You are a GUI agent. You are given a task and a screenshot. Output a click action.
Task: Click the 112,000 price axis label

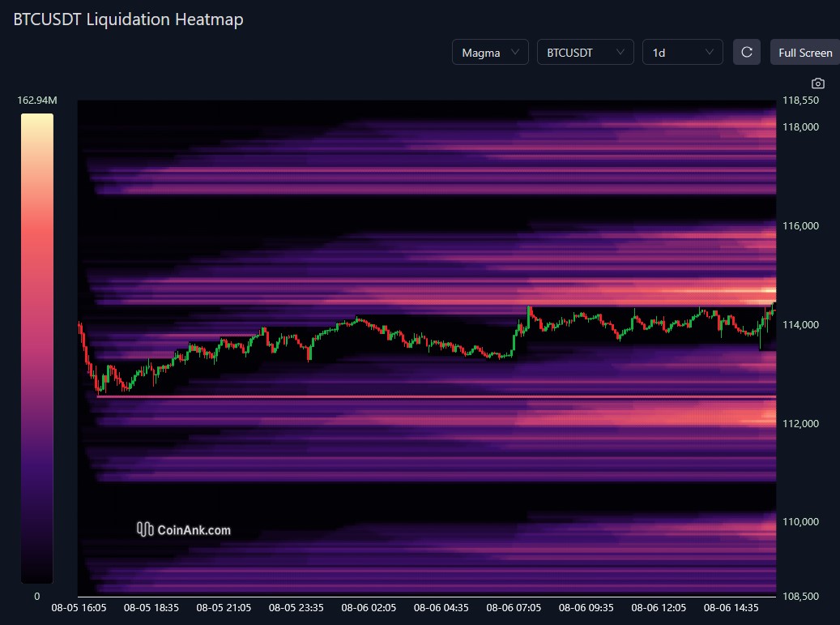[x=800, y=423]
